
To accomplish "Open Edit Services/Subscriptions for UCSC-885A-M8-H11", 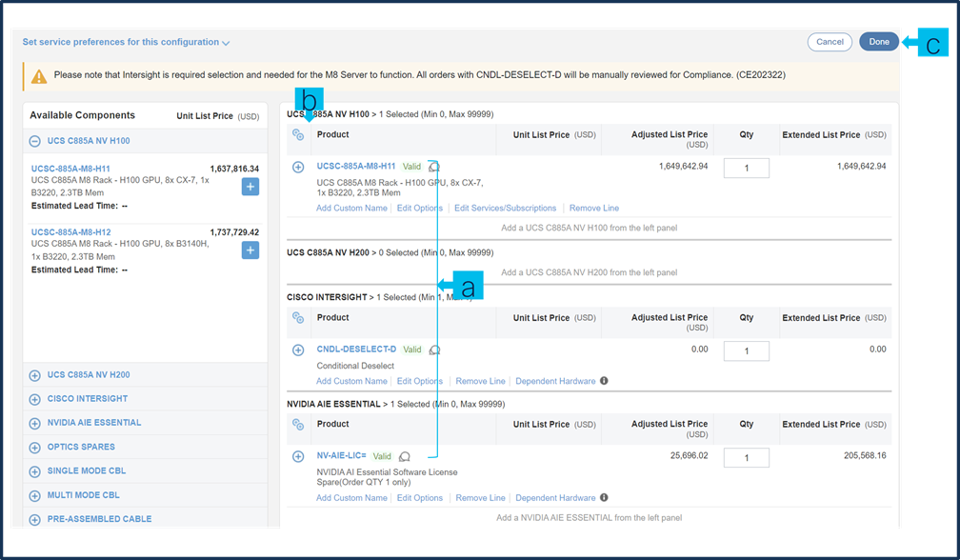I will [505, 208].
